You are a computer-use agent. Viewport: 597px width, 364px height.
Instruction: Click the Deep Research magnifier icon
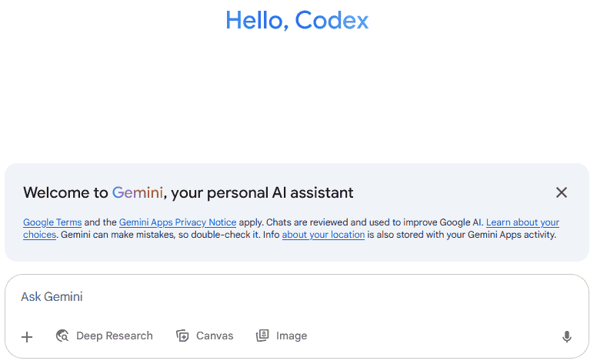(63, 336)
